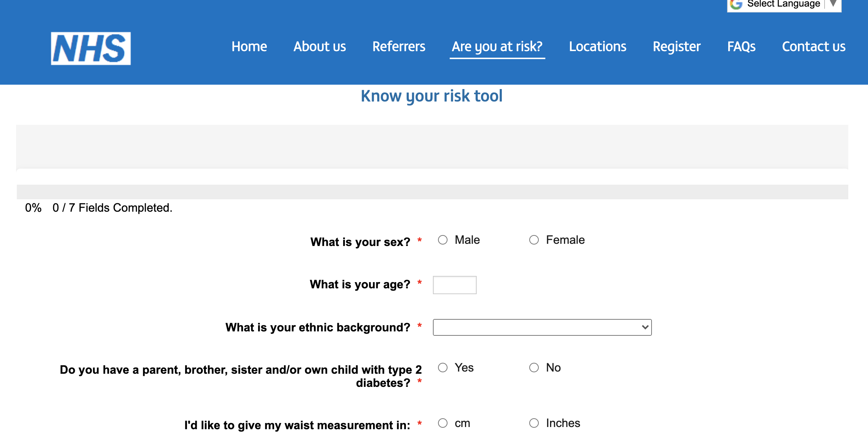Viewport: 868px width, 446px height.
Task: Open the Register page
Action: coord(676,46)
